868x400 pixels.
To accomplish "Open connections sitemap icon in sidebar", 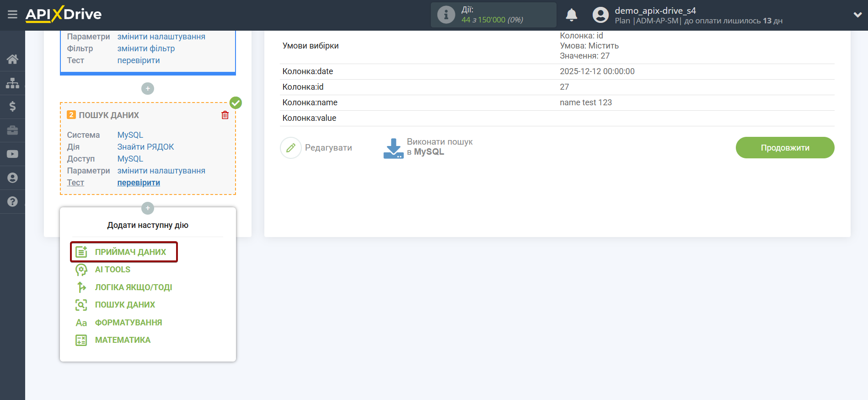I will tap(12, 83).
